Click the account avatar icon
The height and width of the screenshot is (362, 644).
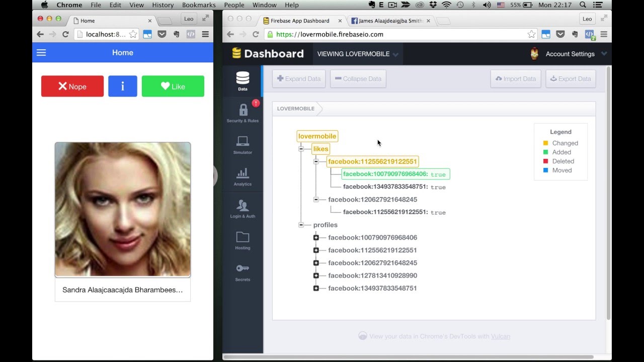click(x=534, y=54)
